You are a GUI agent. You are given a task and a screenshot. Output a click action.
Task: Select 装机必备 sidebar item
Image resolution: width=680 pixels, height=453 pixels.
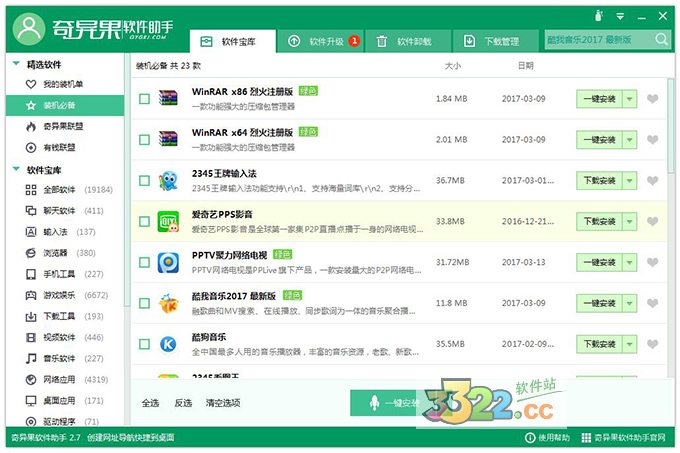[x=65, y=105]
